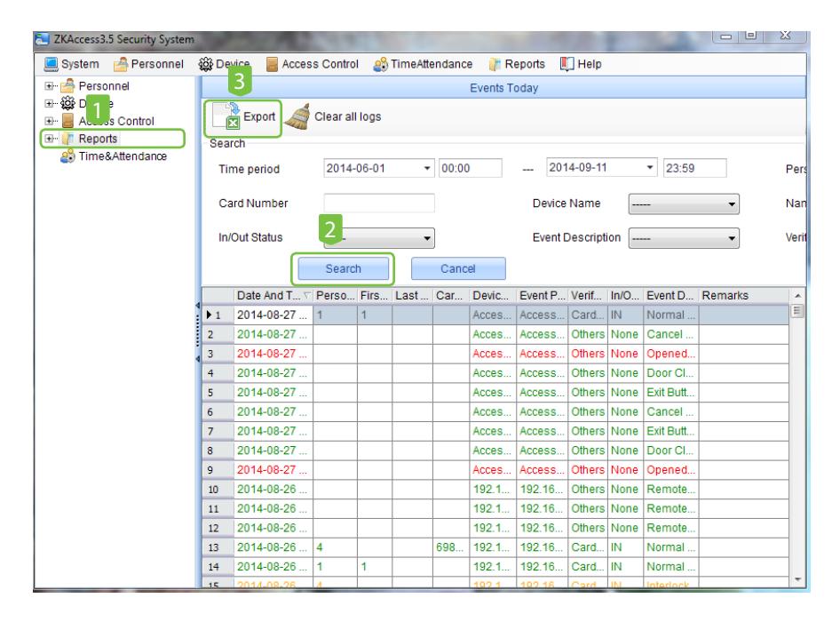Click row 12 device 192.1... cell
Screen dimensions: 840x622
[x=493, y=528]
